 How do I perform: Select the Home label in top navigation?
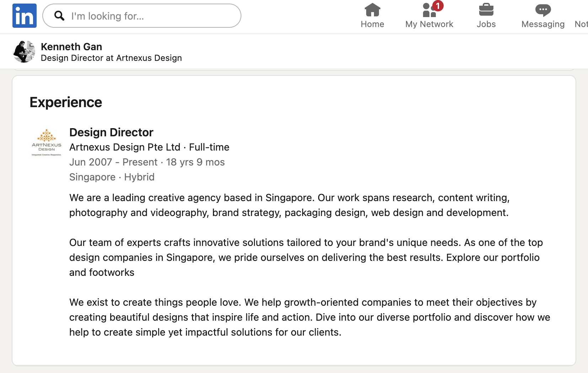[372, 24]
